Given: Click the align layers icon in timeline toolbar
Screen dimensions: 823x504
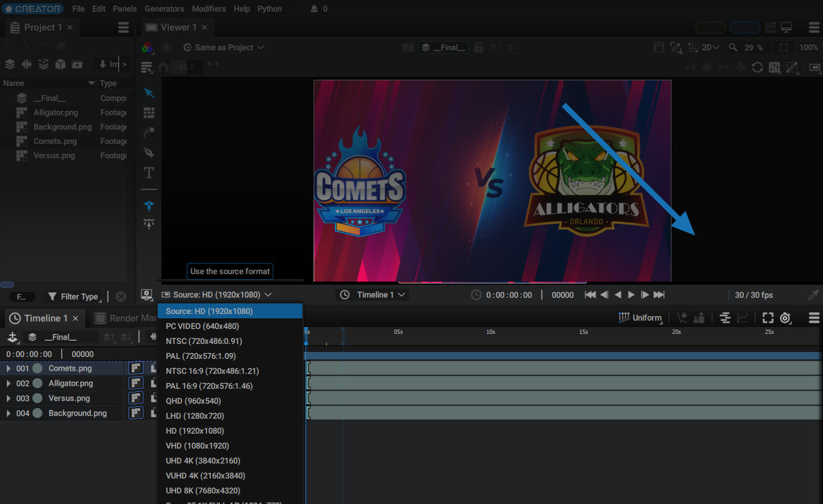Looking at the screenshot, I should 724,318.
